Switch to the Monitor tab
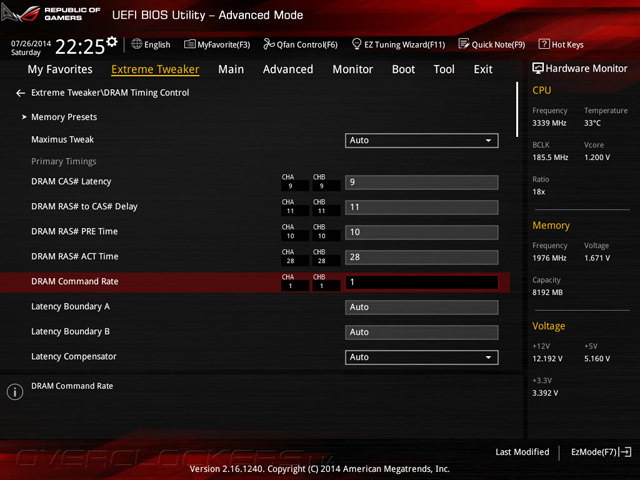The width and height of the screenshot is (640, 480). click(353, 69)
